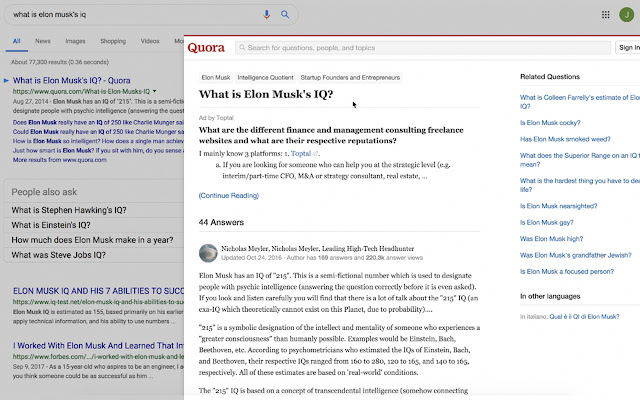Open Nicholas Meyler author name link
The width and height of the screenshot is (640, 400).
click(x=244, y=248)
